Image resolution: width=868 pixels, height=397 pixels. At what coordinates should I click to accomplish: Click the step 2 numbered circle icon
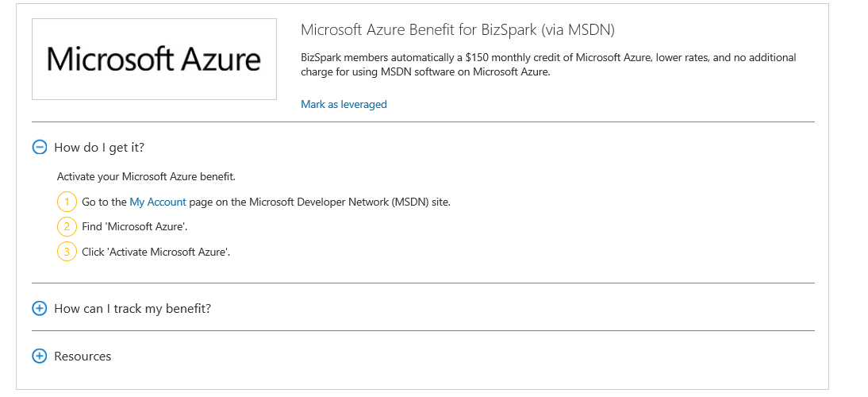pos(67,226)
